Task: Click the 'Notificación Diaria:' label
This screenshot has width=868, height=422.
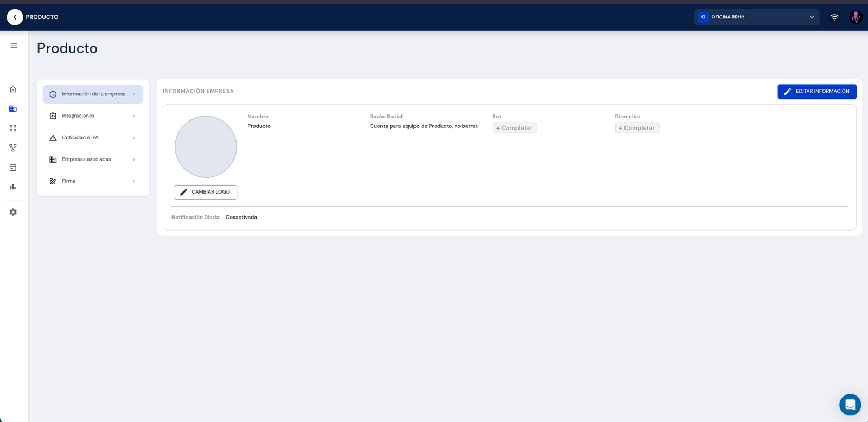Action: [x=196, y=218]
